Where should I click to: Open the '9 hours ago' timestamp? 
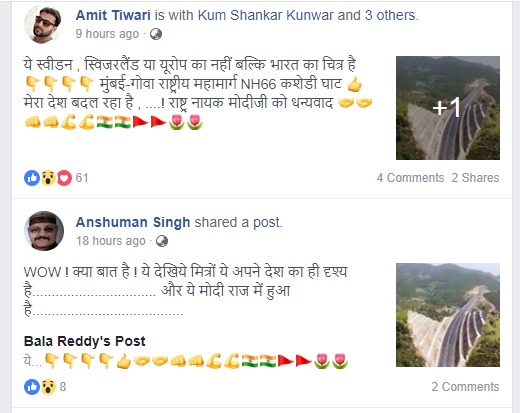point(107,34)
